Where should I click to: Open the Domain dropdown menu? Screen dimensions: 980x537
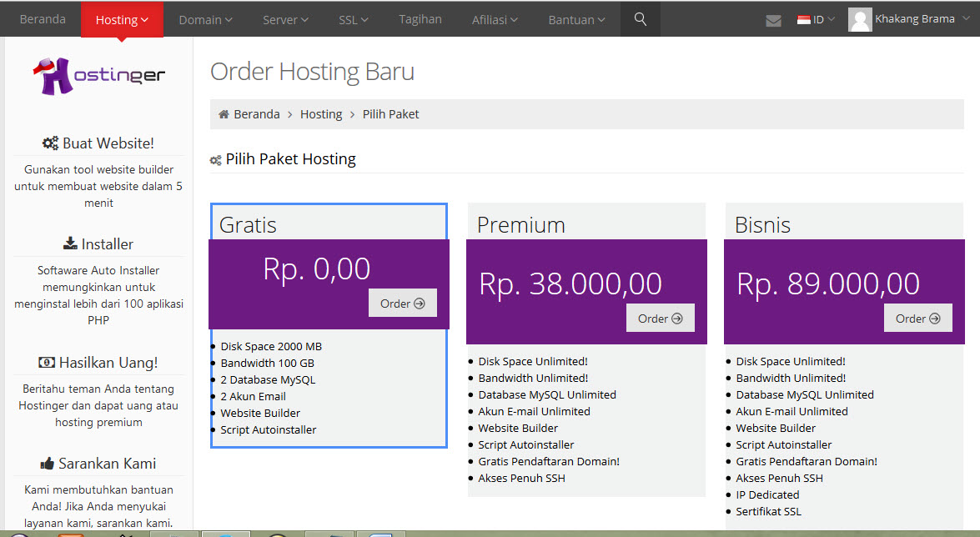(x=205, y=20)
